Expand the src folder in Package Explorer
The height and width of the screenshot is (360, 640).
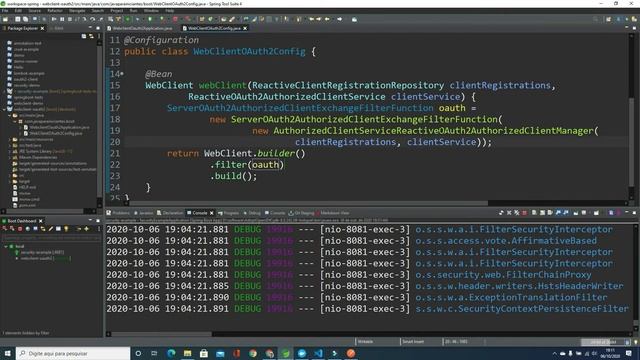point(10,176)
